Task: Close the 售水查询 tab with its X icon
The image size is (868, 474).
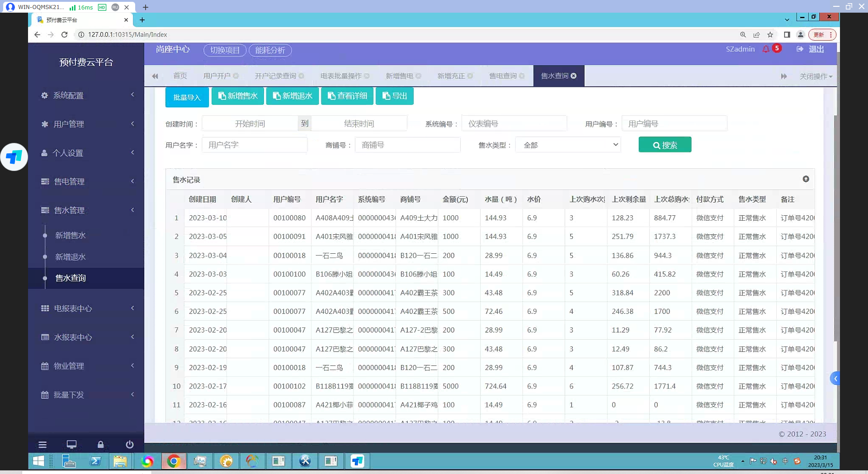Action: pos(574,76)
